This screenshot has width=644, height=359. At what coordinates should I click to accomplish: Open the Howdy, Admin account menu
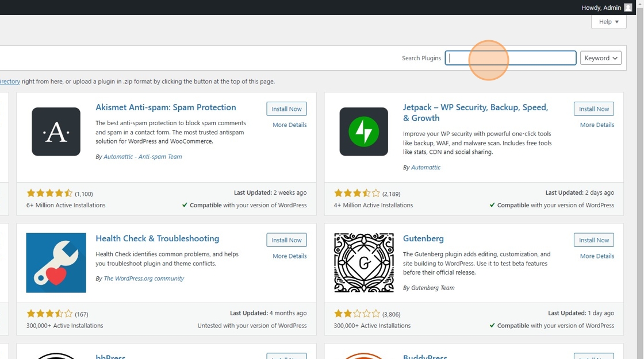[x=606, y=7]
